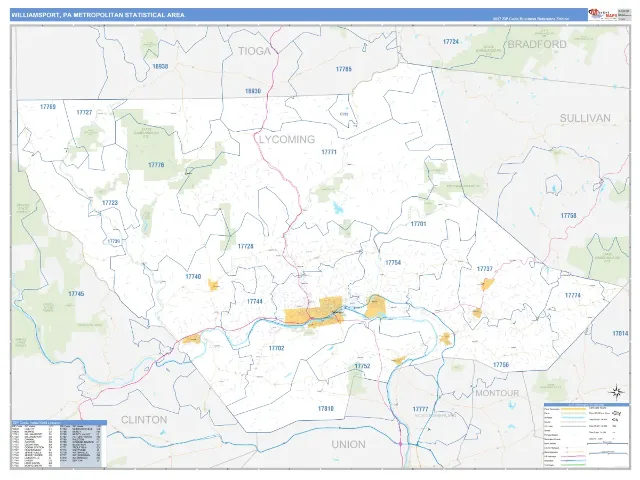Image resolution: width=640 pixels, height=480 pixels.
Task: Click ZIP code label 17777
Action: pos(420,409)
